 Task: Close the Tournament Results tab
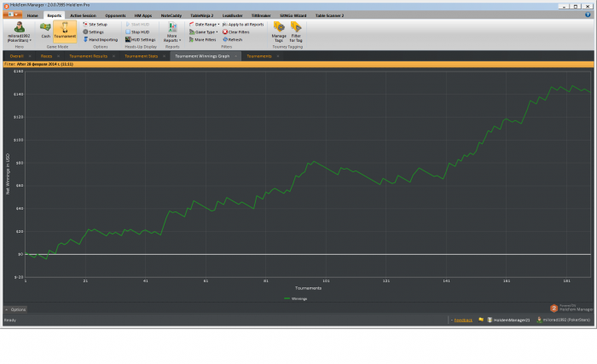[x=113, y=56]
